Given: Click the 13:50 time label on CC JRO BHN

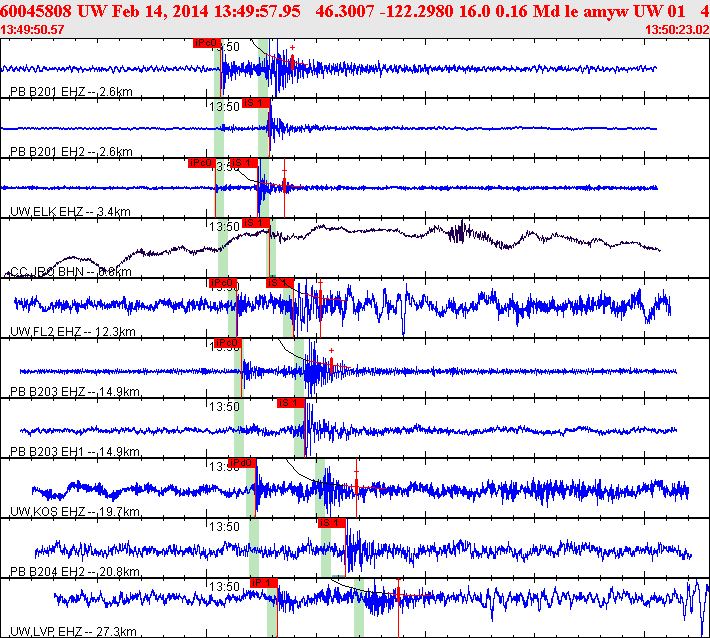Looking at the screenshot, I should 224,226.
